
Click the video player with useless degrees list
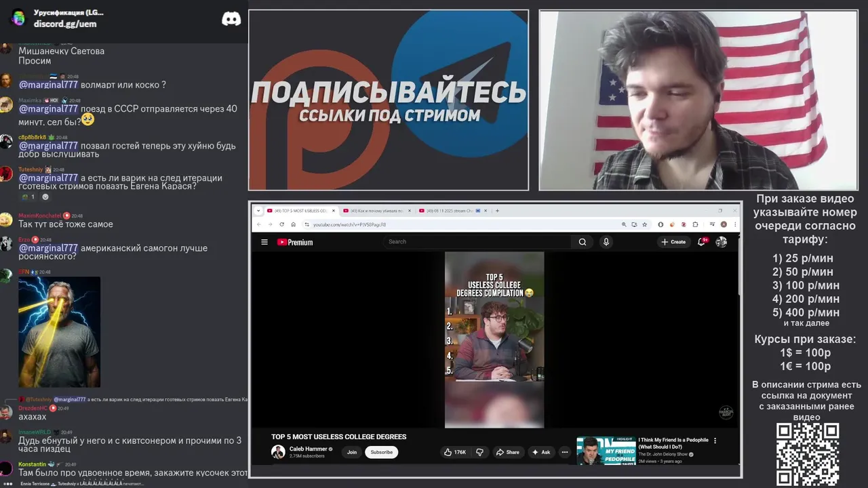tap(494, 340)
